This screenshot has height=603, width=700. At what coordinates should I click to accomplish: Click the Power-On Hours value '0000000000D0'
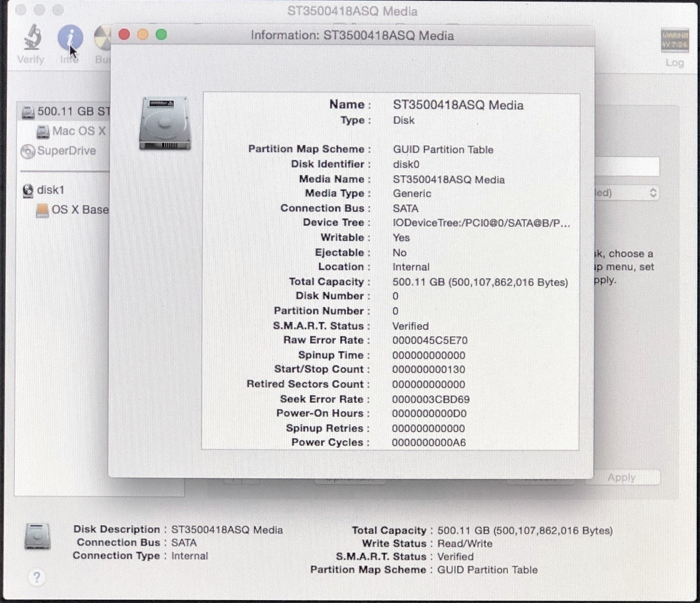(429, 414)
